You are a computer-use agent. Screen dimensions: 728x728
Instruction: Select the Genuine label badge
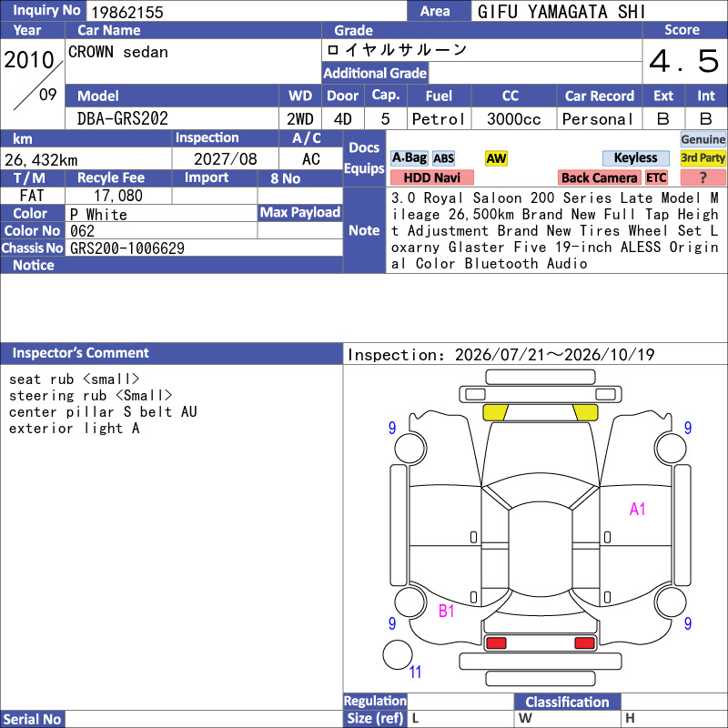[x=703, y=139]
